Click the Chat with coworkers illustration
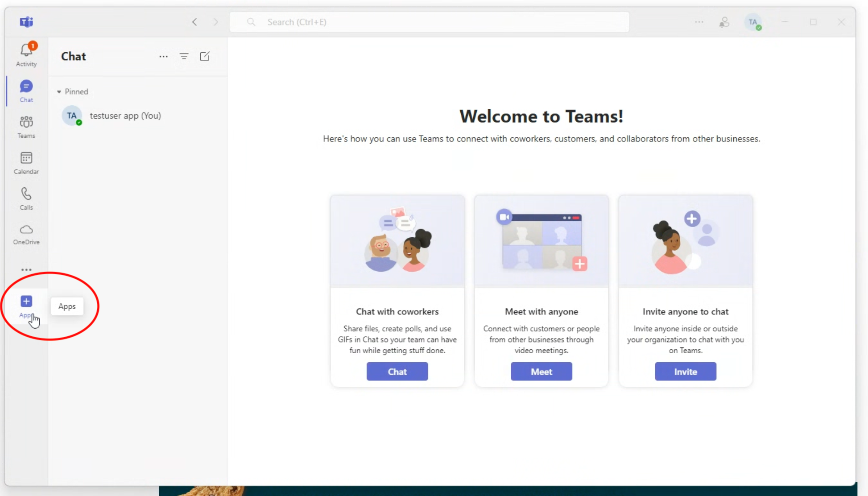This screenshot has height=496, width=868. pos(397,241)
